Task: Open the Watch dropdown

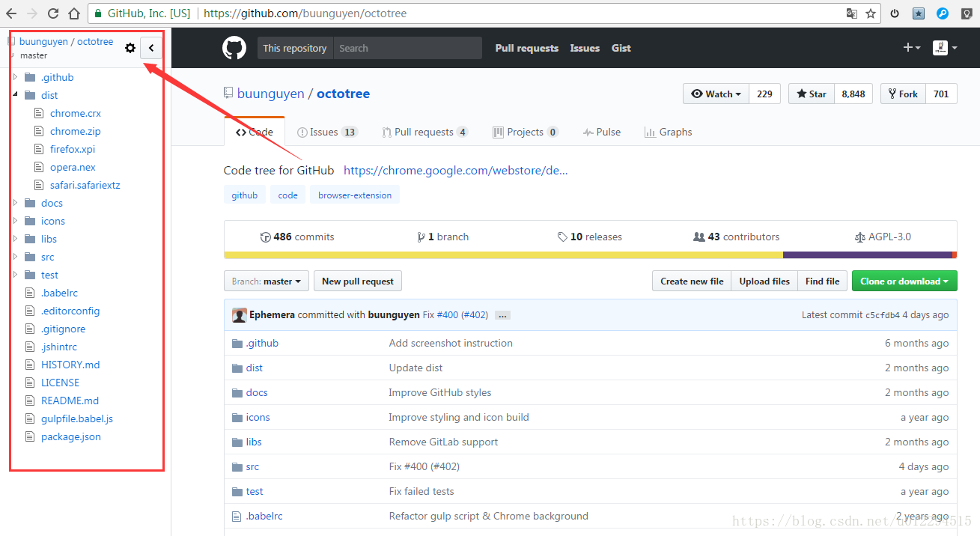Action: point(716,94)
